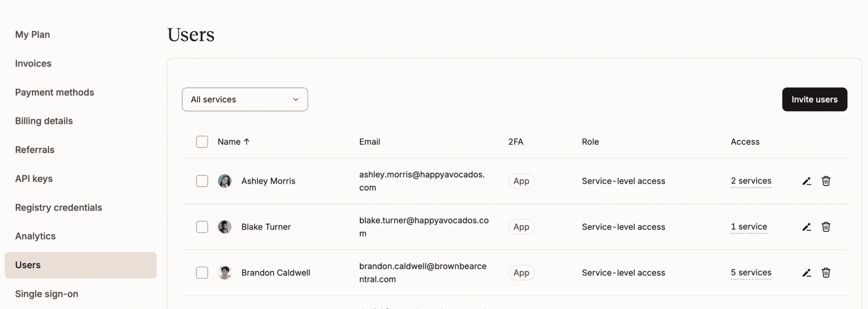This screenshot has height=309, width=868.
Task: Expand Ashley Morris's 2 services access
Action: click(751, 181)
